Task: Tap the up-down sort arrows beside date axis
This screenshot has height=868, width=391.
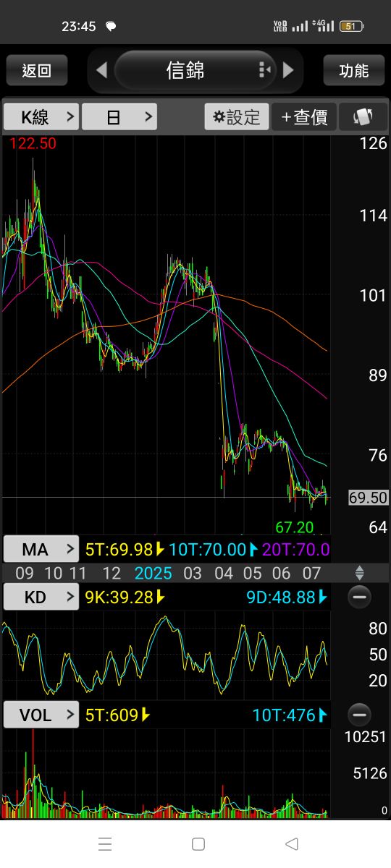Action: (359, 574)
